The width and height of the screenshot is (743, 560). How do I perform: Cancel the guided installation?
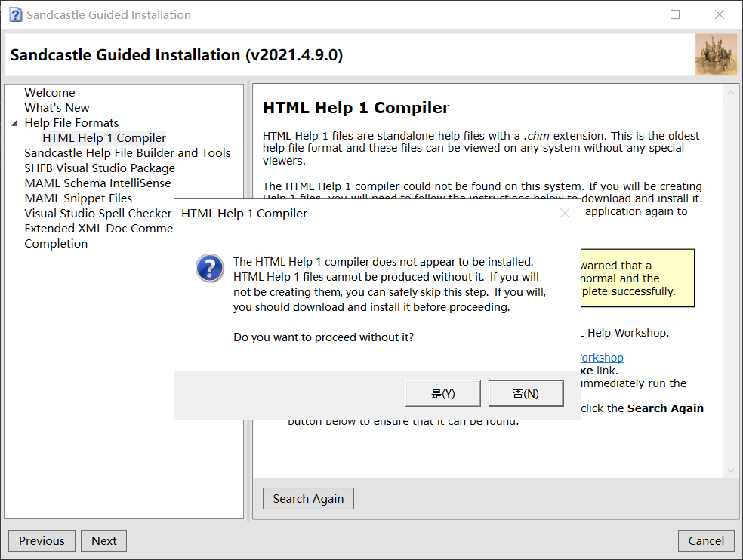point(705,540)
